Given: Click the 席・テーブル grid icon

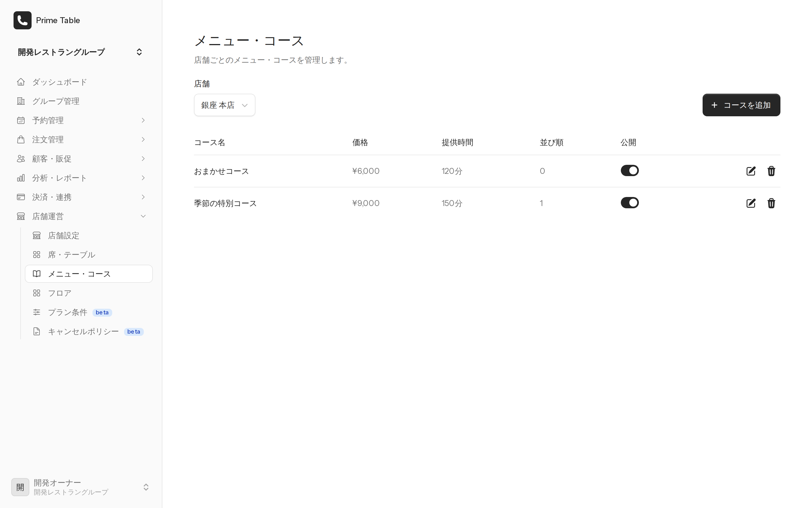Looking at the screenshot, I should point(37,255).
